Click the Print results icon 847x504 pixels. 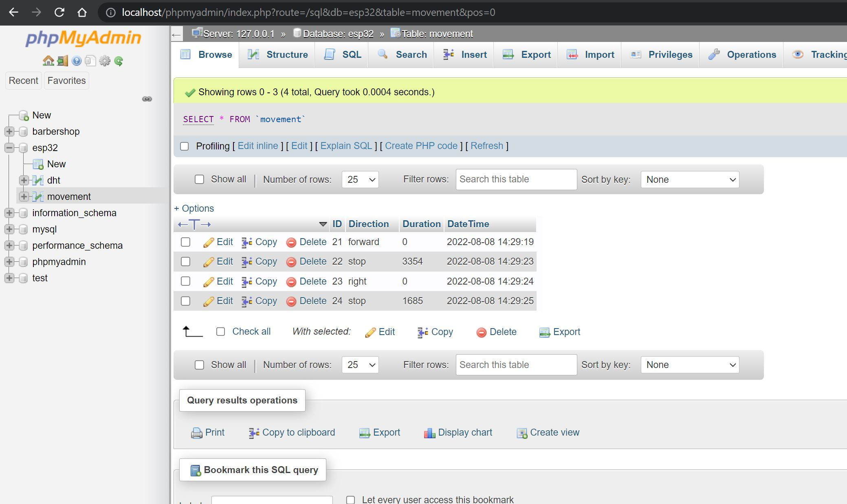click(196, 433)
